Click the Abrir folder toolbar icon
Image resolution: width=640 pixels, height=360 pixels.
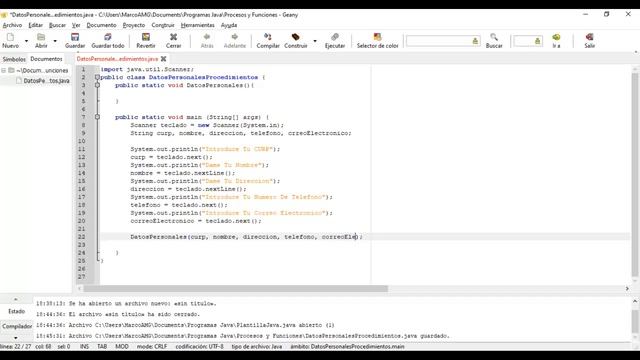(41, 38)
